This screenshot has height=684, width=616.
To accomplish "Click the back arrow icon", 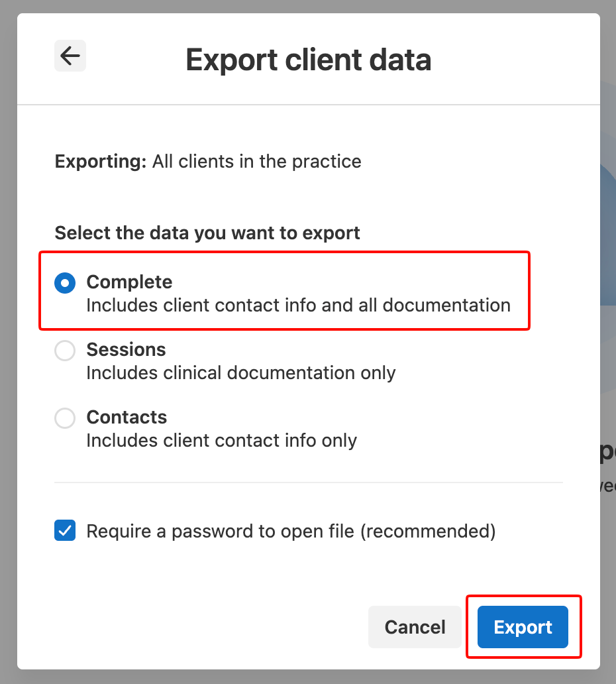I will coord(70,56).
